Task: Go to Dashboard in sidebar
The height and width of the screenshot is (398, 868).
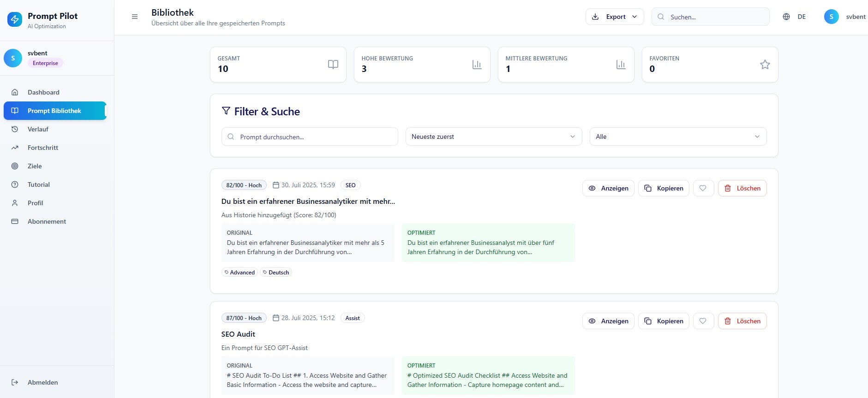Action: (x=55, y=92)
